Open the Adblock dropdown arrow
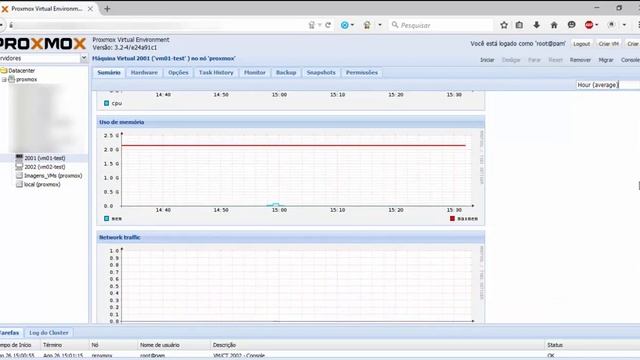The height and width of the screenshot is (360, 640). point(597,25)
